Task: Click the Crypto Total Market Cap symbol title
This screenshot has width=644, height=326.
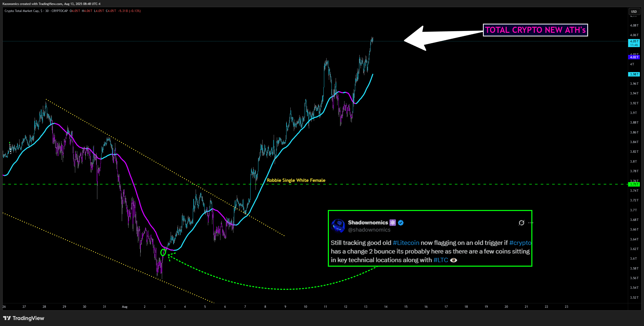Action: click(x=22, y=11)
